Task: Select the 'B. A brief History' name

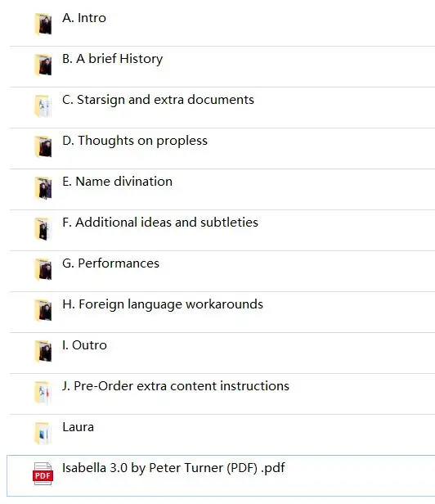Action: [x=113, y=59]
